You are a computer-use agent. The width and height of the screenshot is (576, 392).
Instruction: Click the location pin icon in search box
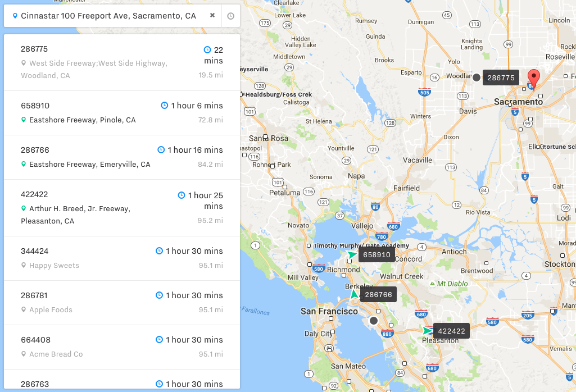pos(15,16)
